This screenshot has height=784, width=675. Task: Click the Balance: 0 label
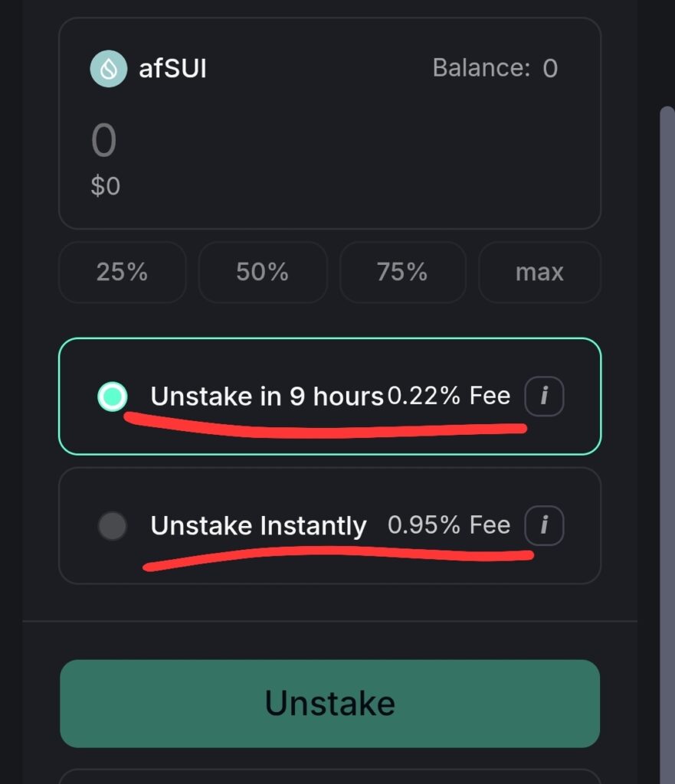coord(495,68)
